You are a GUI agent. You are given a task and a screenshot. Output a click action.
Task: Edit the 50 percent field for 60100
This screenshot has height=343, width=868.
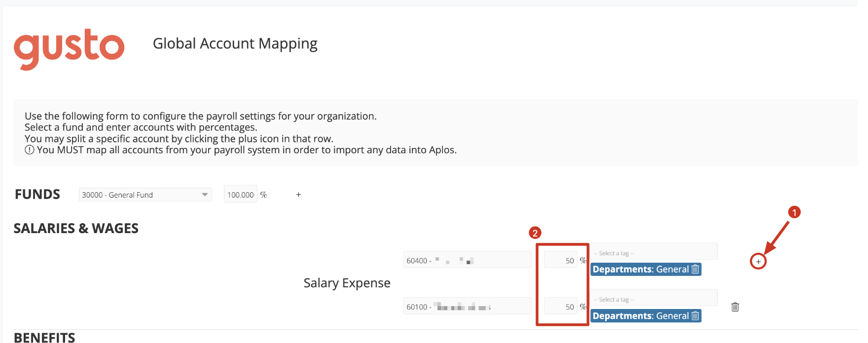[561, 307]
